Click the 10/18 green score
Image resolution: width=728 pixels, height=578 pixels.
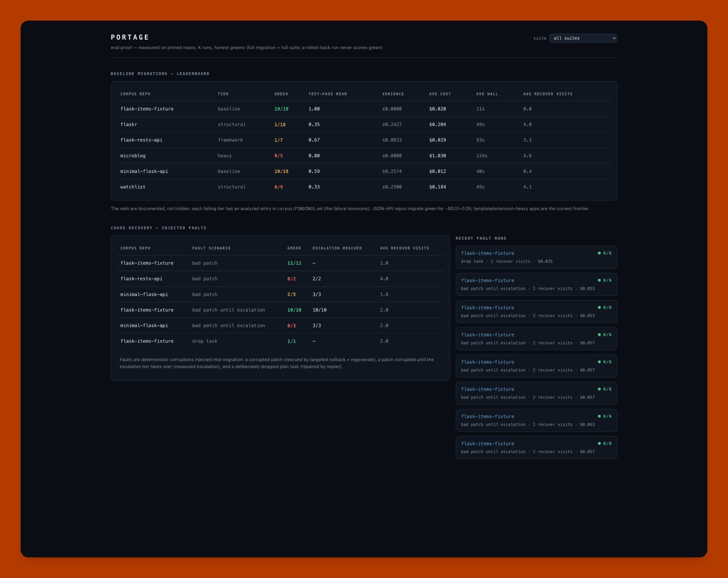281,171
